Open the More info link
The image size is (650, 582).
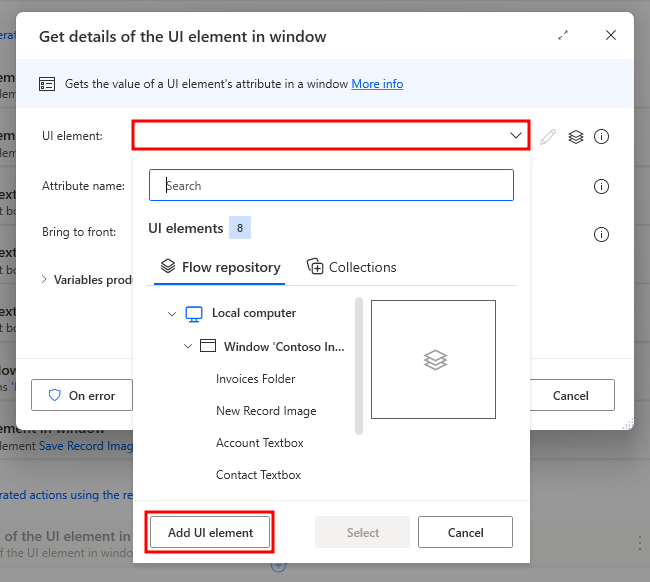[x=377, y=84]
